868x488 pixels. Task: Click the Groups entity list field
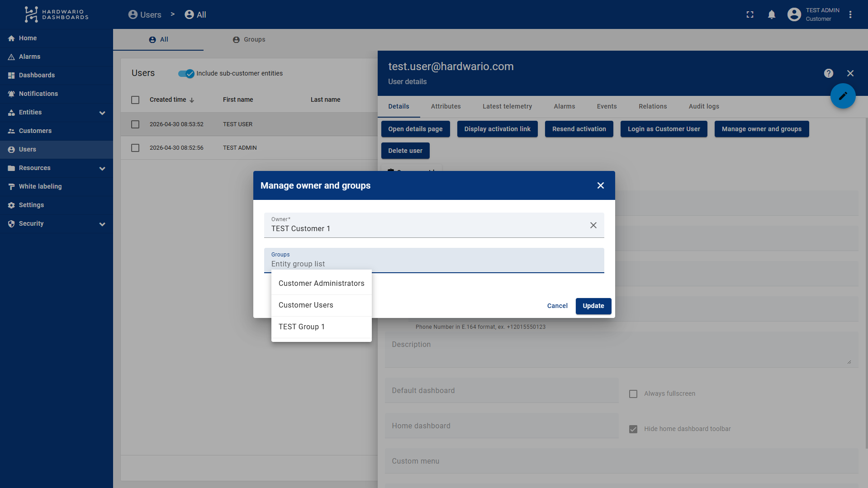(x=434, y=261)
